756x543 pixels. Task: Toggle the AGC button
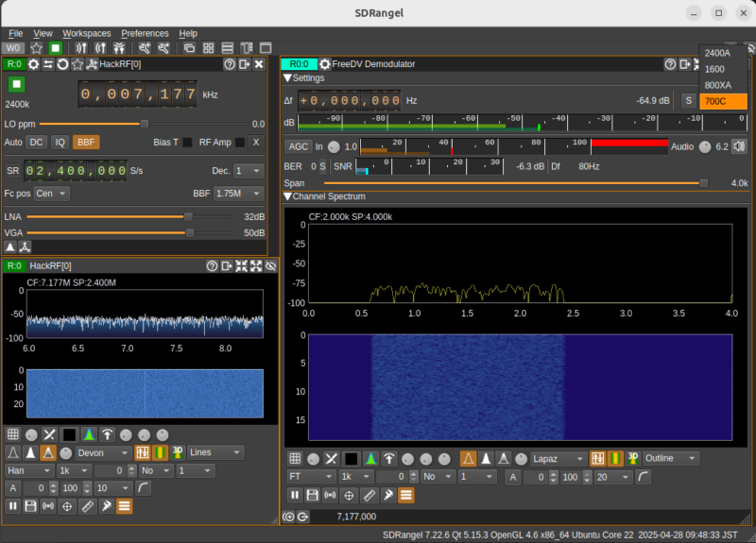tap(298, 146)
